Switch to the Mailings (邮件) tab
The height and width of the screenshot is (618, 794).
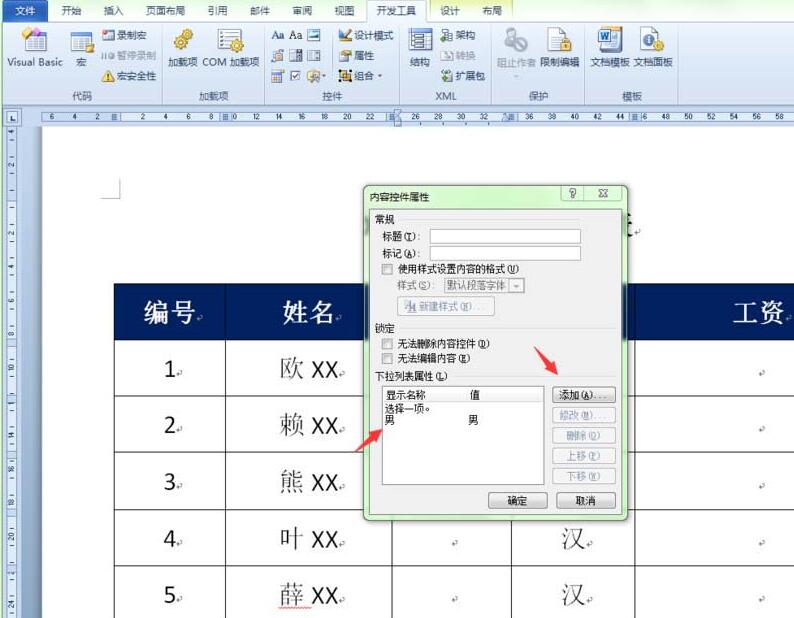coord(260,10)
